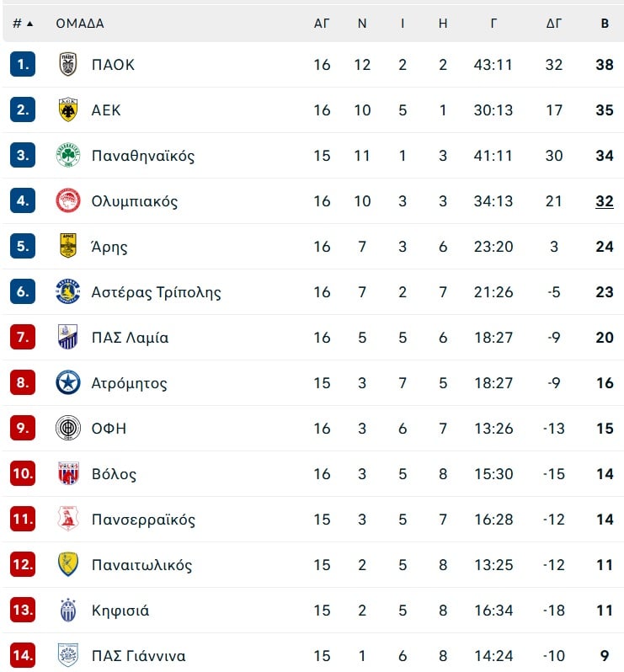Select the Ολυμπιακός red round crest
Image resolution: width=624 pixels, height=672 pixels.
click(x=68, y=200)
